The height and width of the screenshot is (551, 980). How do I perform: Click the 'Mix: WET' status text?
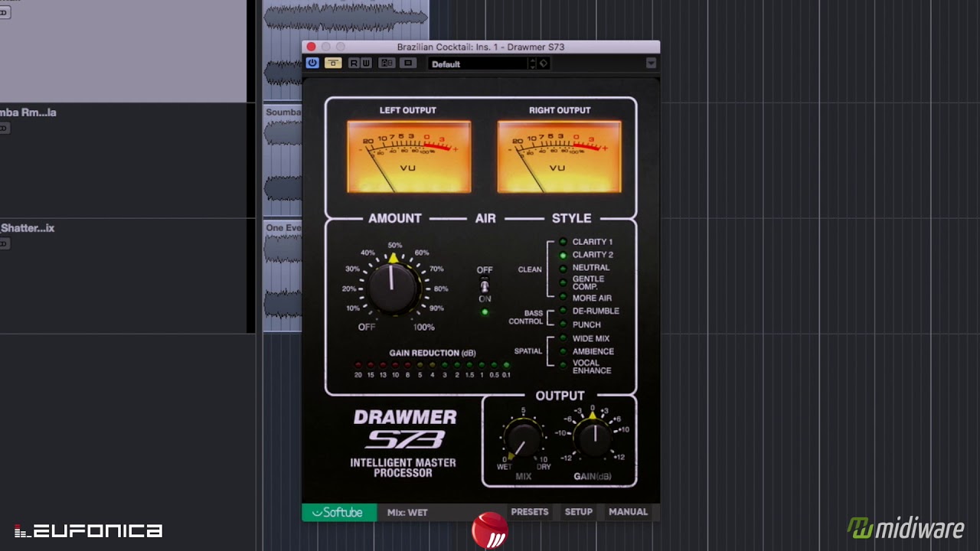click(x=407, y=512)
